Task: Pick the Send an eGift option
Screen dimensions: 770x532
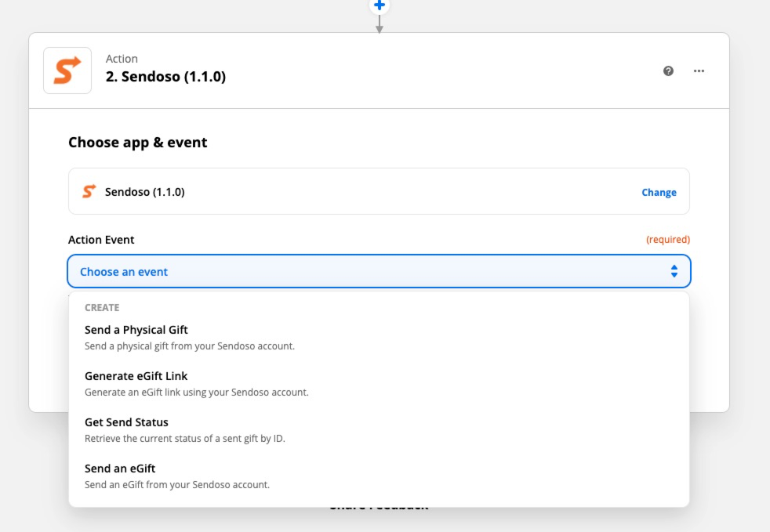Action: click(120, 469)
